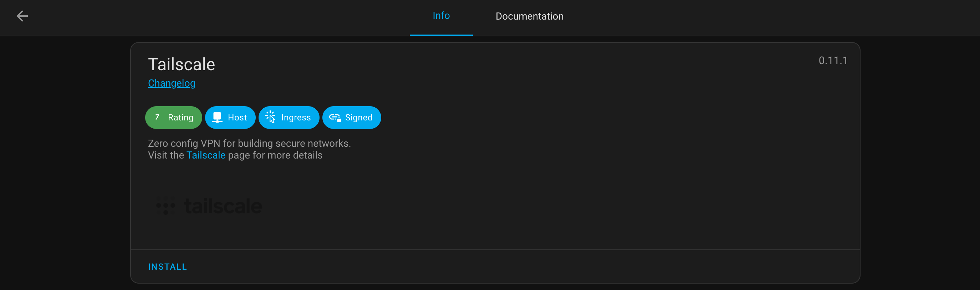Click the tailscale wordmark logo
Viewport: 980px width, 290px height.
click(x=223, y=206)
